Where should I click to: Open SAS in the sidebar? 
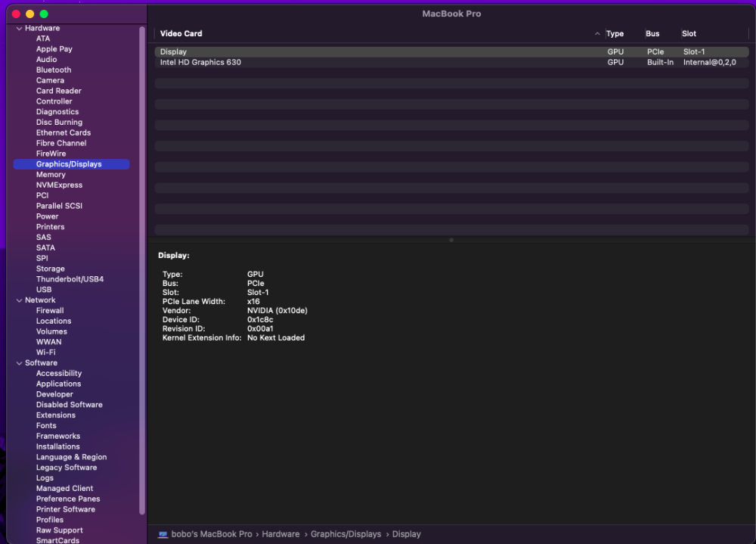click(43, 238)
